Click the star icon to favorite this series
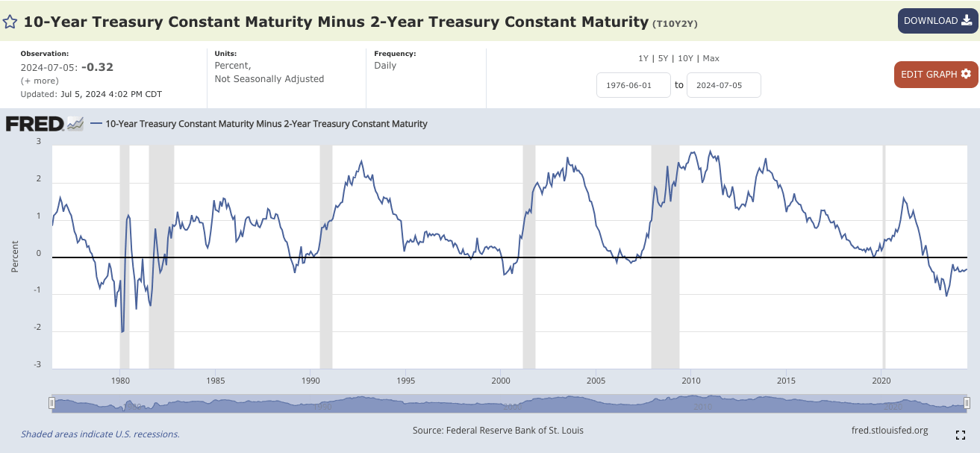 pos(10,21)
